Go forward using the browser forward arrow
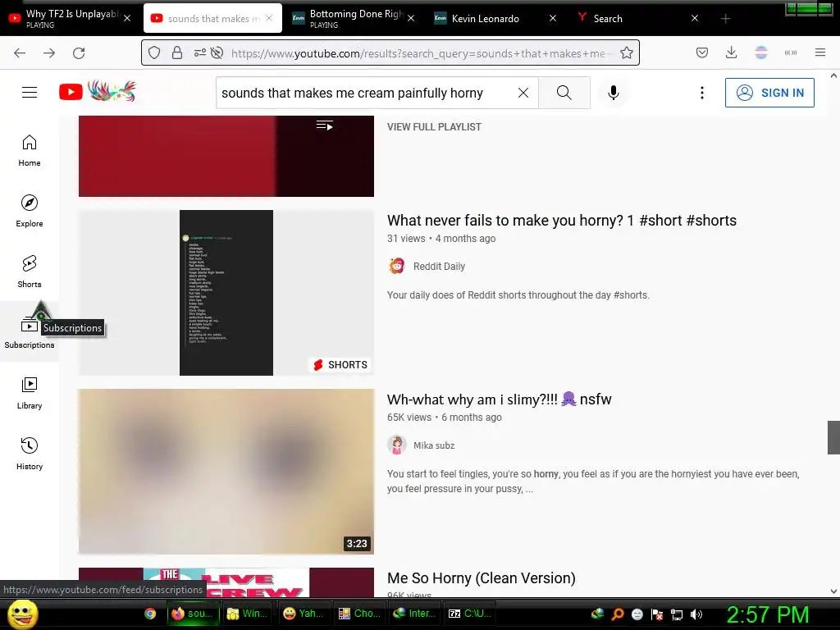This screenshot has width=840, height=630. tap(49, 52)
